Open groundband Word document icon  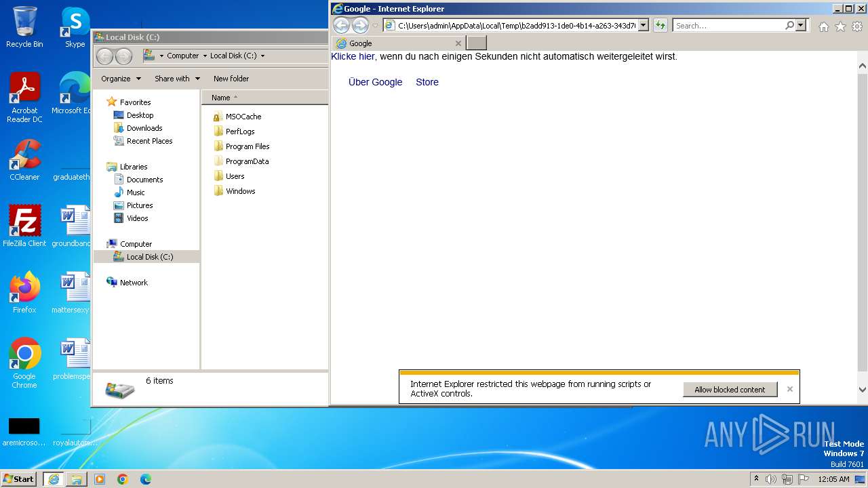[x=73, y=226]
